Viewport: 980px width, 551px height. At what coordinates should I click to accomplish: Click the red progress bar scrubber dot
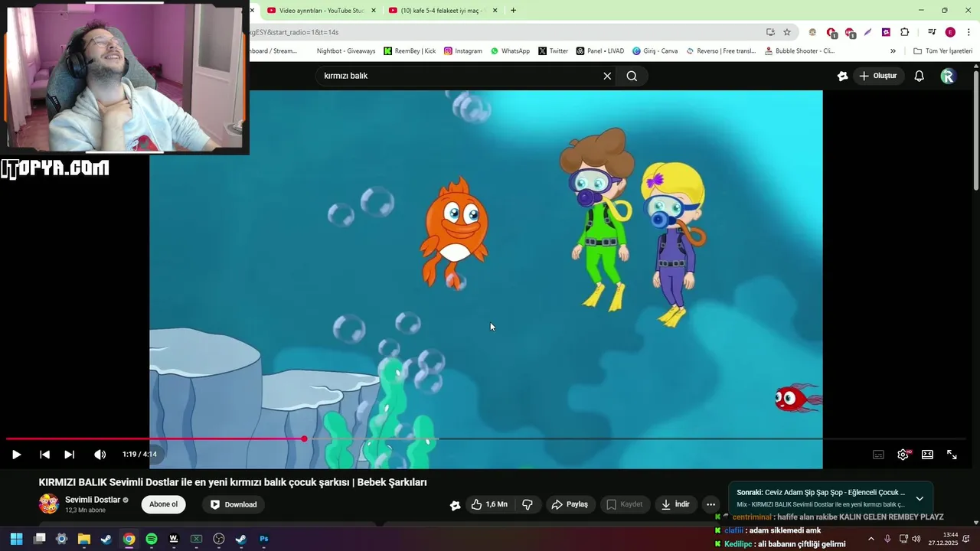tap(304, 439)
